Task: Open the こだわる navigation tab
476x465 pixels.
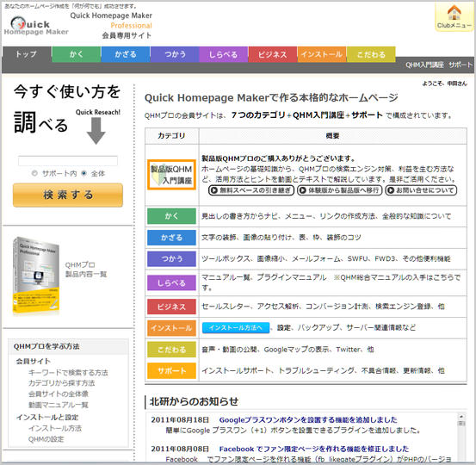Action: pyautogui.click(x=371, y=54)
